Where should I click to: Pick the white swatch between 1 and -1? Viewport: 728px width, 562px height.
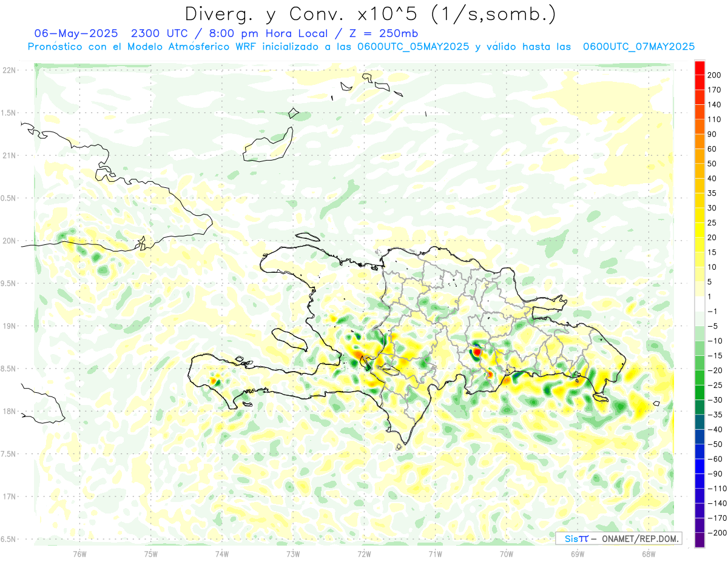[x=699, y=304]
